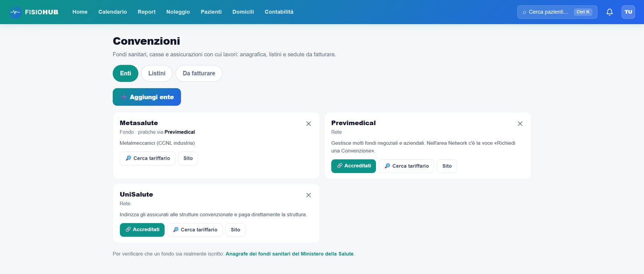Select the Enti tab
Viewport: 644px width, 274px height.
point(126,73)
